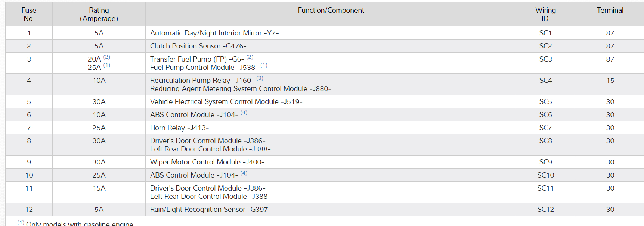Viewport: 644px width, 226px height.
Task: Click Automatic Day/Night Interior Mirror -Y7- row
Action: tap(214, 33)
